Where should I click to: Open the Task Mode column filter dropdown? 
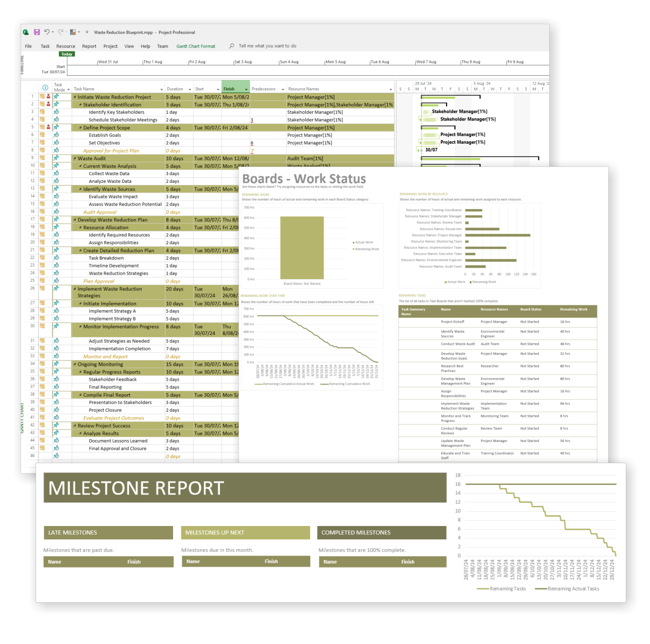click(x=69, y=90)
